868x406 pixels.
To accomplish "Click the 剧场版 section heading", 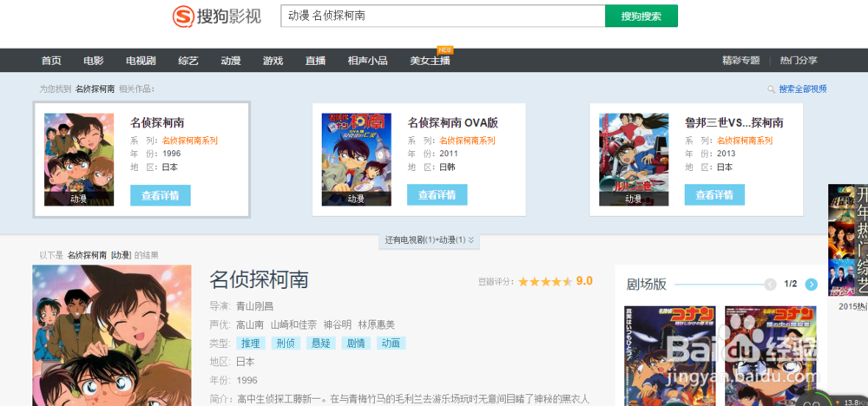I will (646, 285).
